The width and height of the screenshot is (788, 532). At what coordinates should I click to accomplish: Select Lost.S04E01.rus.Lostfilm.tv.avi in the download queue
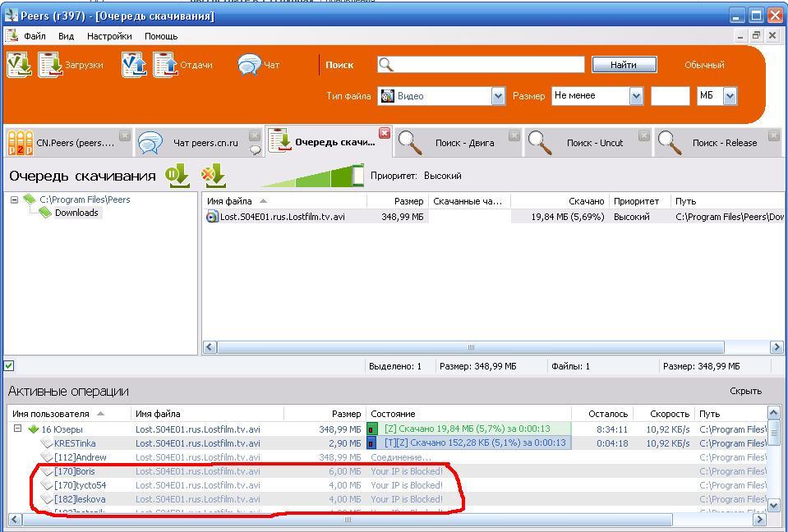pos(283,217)
